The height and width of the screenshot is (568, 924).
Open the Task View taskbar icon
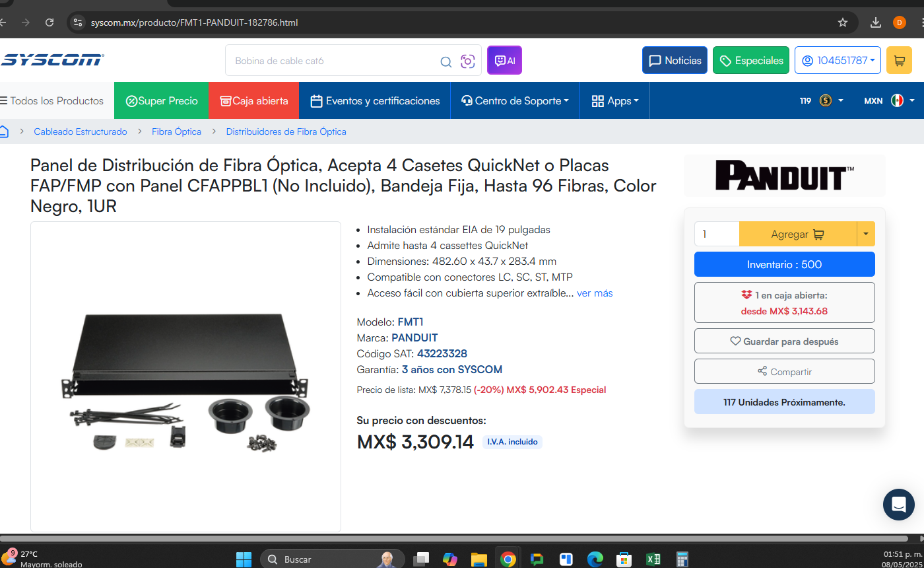pyautogui.click(x=421, y=559)
